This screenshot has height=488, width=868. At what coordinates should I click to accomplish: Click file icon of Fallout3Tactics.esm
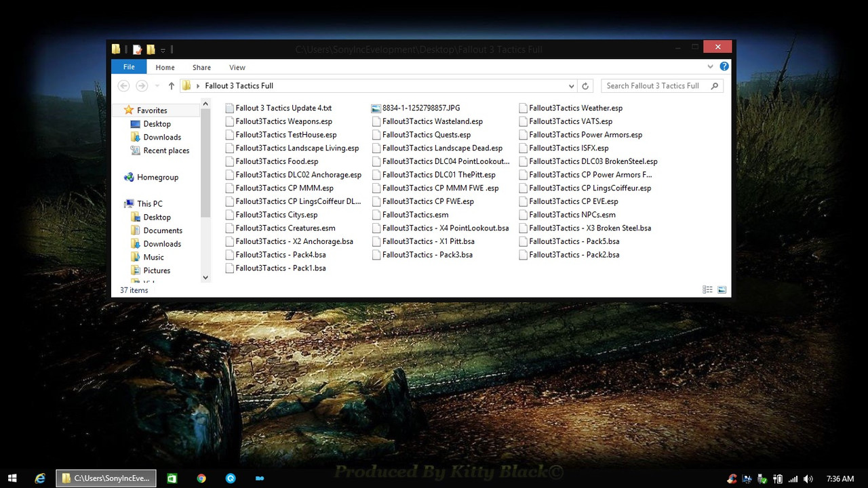click(x=376, y=215)
